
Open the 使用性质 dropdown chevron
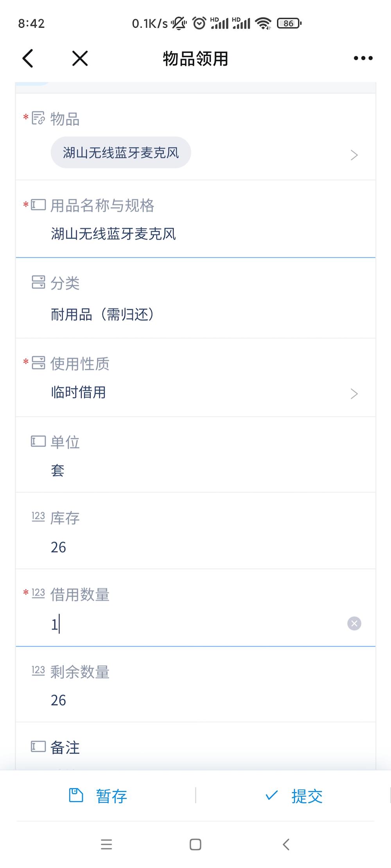click(x=354, y=393)
